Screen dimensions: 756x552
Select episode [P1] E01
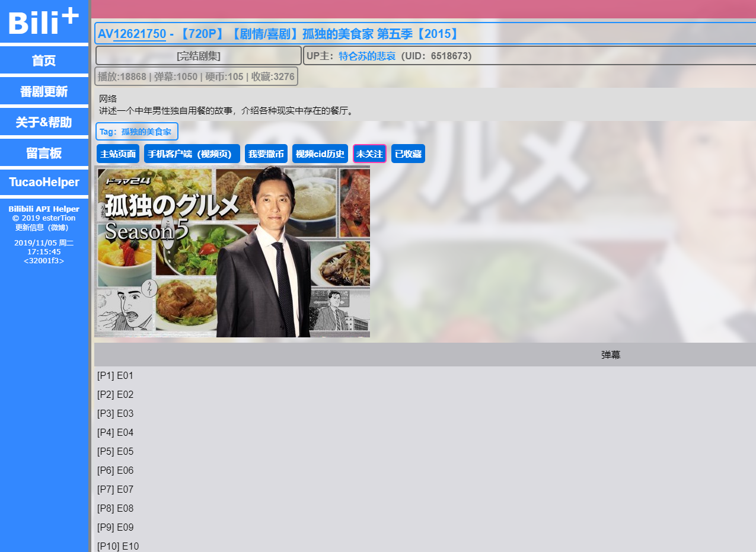(115, 376)
